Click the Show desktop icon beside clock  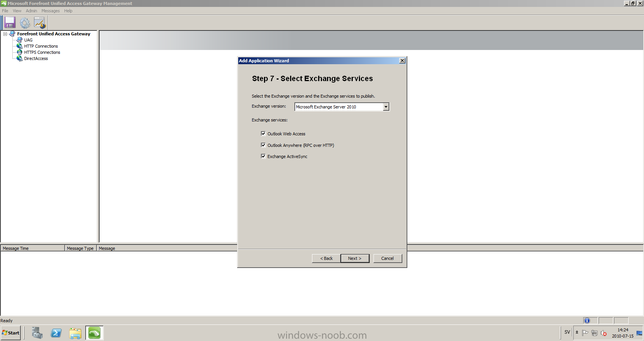pyautogui.click(x=639, y=333)
